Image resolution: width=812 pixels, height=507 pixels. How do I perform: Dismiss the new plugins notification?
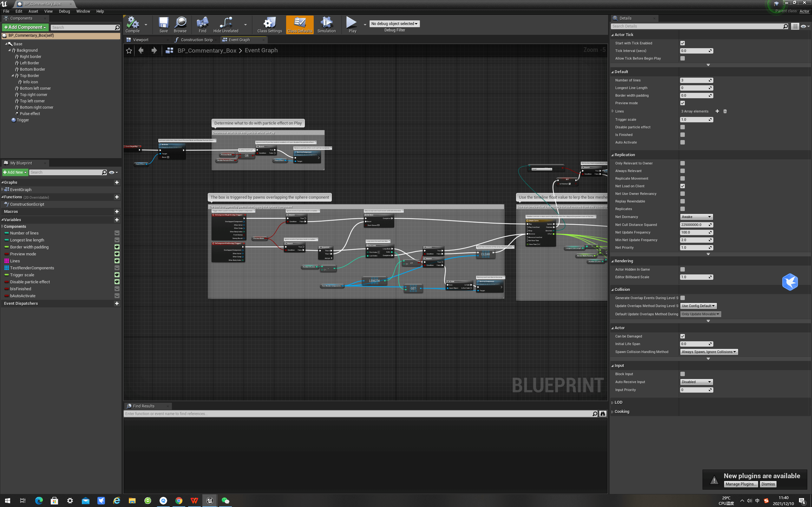[768, 484]
